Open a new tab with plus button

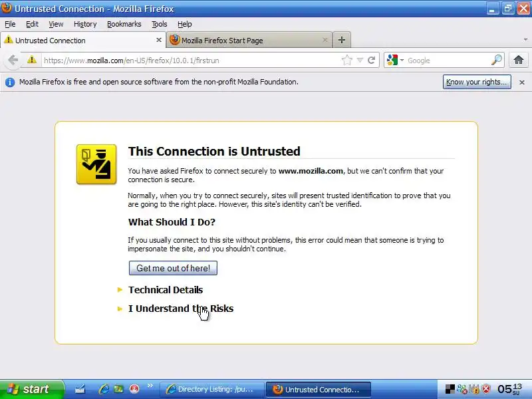coord(342,40)
